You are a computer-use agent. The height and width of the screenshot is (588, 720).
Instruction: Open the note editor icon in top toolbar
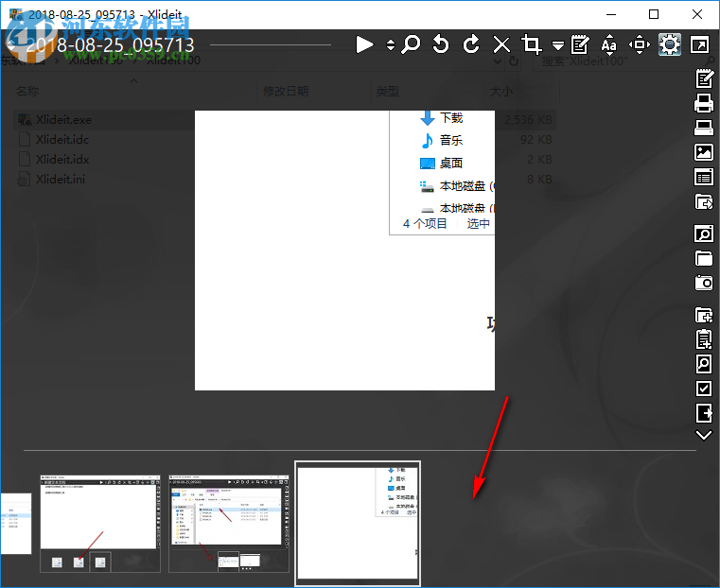click(x=580, y=44)
